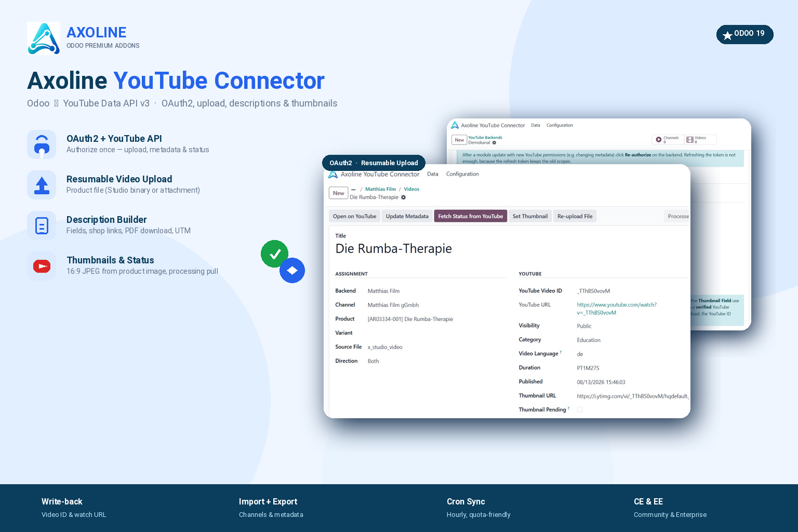Viewport: 798px width, 532px height.
Task: Follow the YouTube Backends breadcrumb link
Action: click(x=485, y=138)
